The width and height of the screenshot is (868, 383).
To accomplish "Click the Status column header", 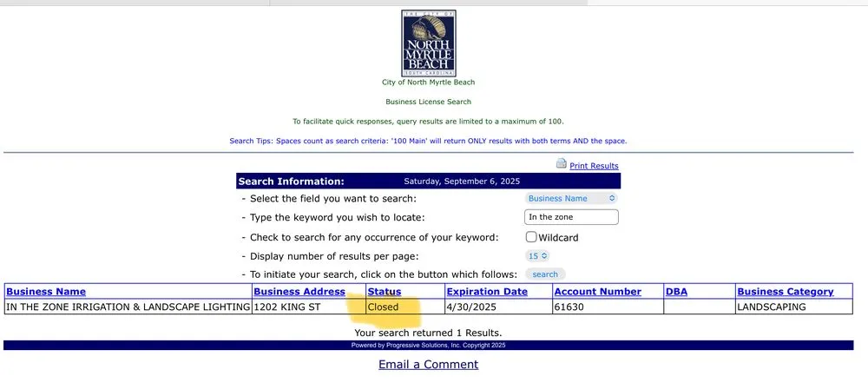I will (x=385, y=292).
